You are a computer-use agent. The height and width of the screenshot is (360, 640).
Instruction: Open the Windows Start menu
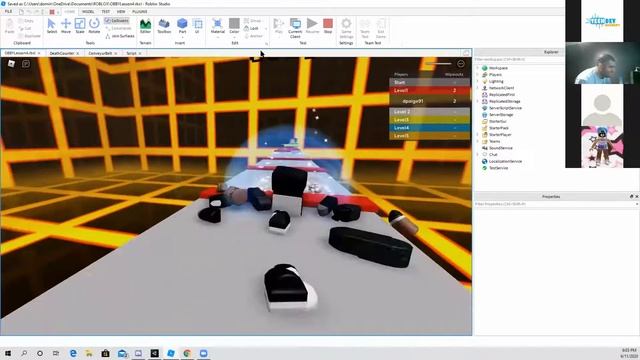tap(8, 353)
